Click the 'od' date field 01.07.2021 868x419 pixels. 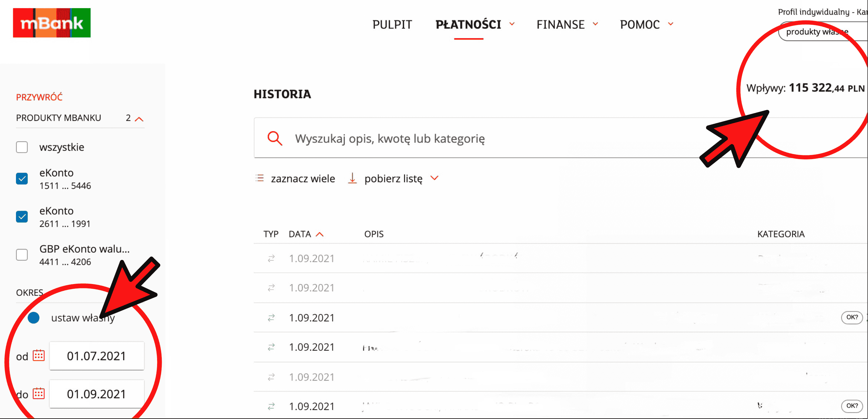(97, 356)
